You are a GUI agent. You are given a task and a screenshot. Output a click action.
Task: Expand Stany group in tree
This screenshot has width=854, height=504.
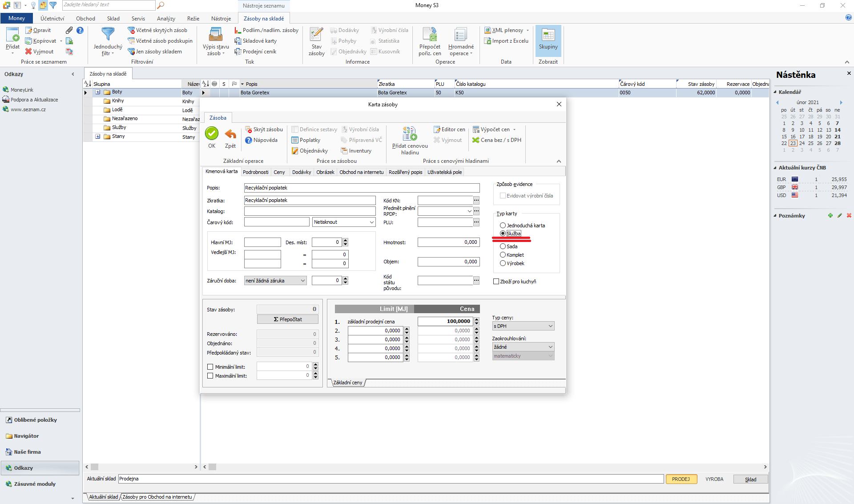98,137
